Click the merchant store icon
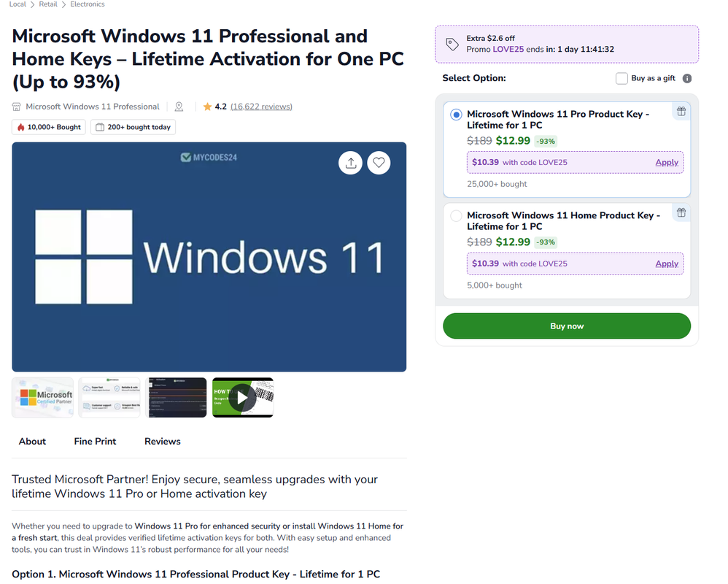This screenshot has height=584, width=728. (16, 107)
